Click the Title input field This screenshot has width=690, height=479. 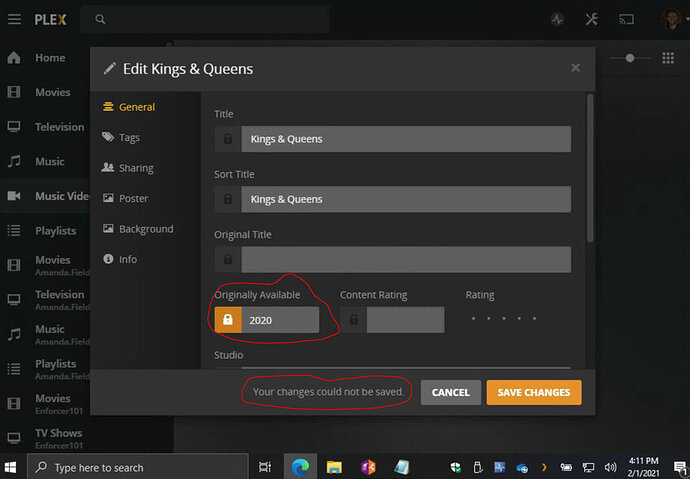[x=406, y=139]
